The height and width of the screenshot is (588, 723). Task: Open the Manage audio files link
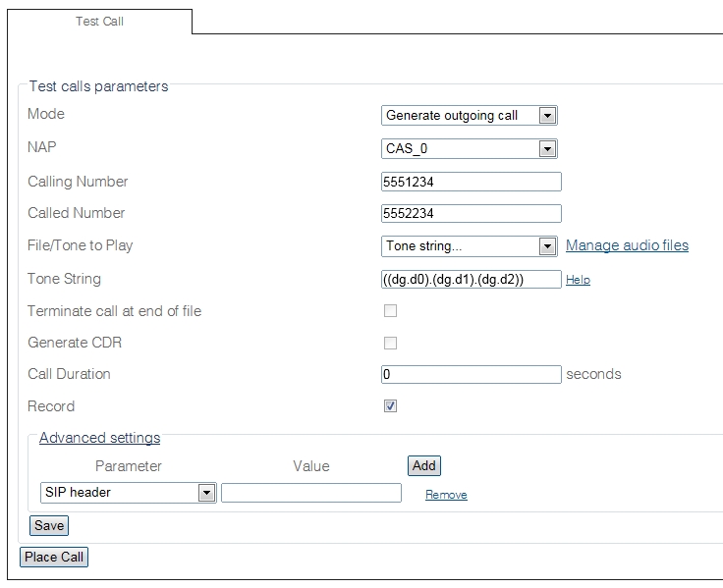[627, 245]
